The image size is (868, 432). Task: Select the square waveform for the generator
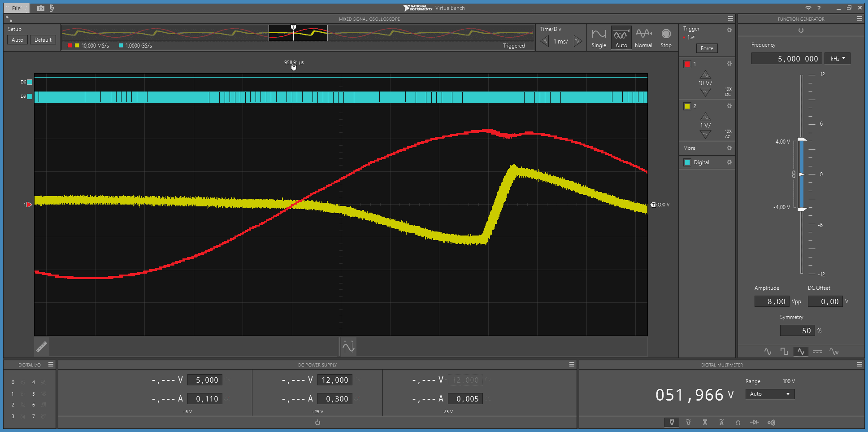click(x=784, y=352)
